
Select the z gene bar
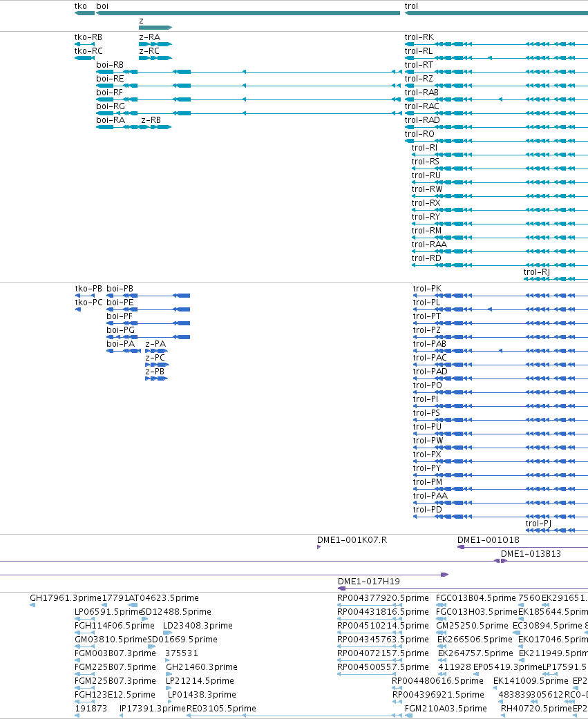click(x=155, y=28)
